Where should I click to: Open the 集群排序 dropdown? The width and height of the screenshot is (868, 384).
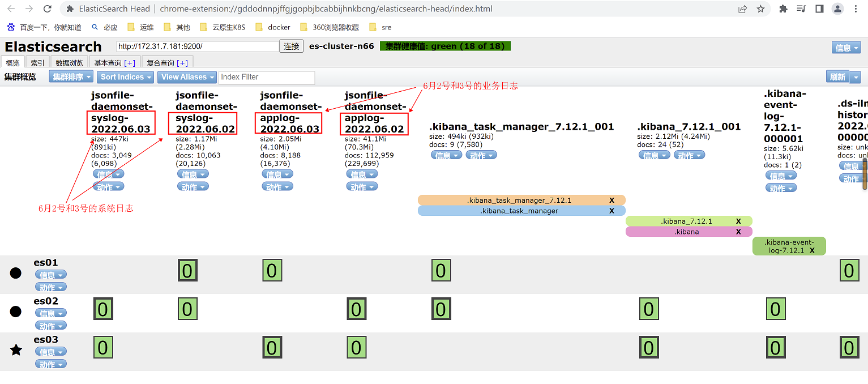coord(71,77)
